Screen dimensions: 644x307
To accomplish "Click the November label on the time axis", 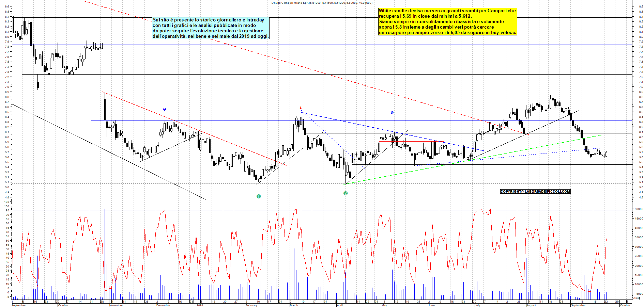I will point(116,305).
